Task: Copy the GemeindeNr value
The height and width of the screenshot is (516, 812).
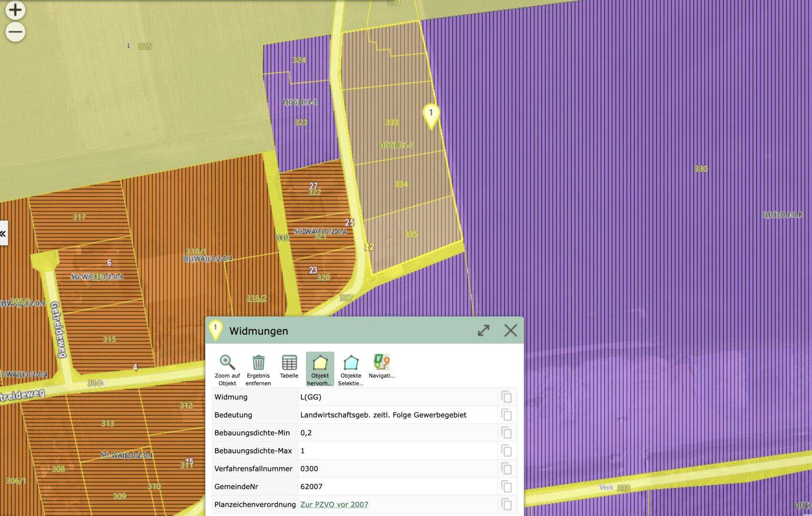Action: pyautogui.click(x=506, y=486)
